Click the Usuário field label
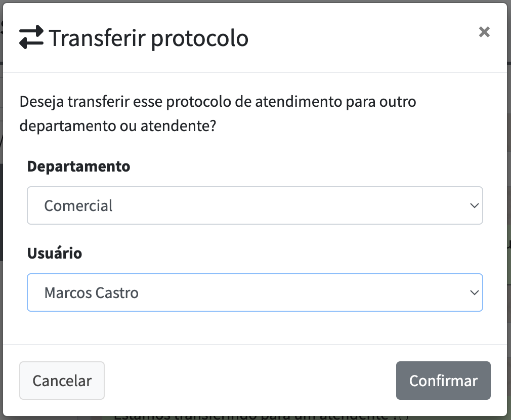This screenshot has width=511, height=420. pyautogui.click(x=55, y=253)
